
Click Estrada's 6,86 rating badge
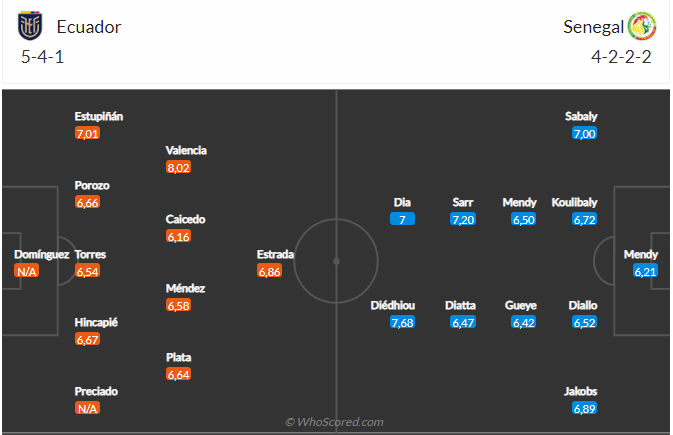pyautogui.click(x=270, y=271)
